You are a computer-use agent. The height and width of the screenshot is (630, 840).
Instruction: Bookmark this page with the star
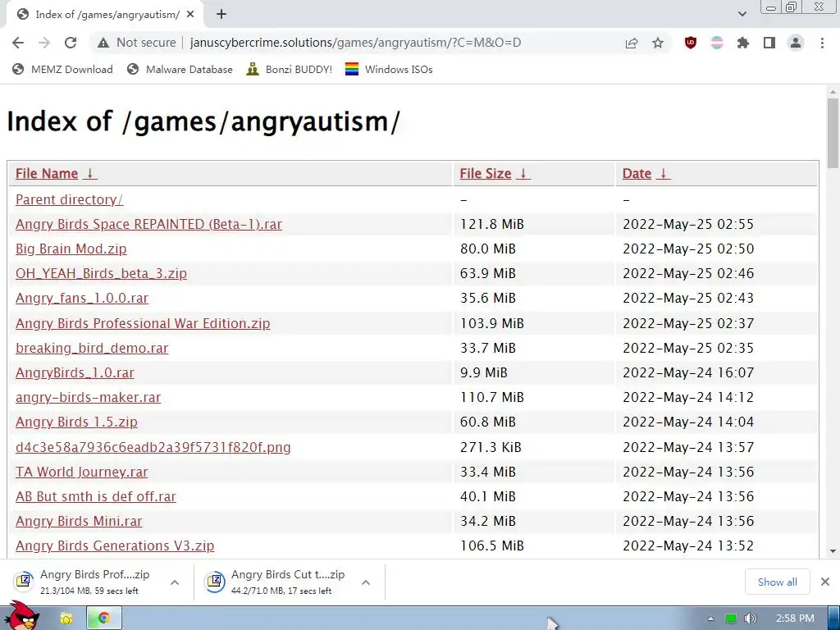tap(658, 43)
